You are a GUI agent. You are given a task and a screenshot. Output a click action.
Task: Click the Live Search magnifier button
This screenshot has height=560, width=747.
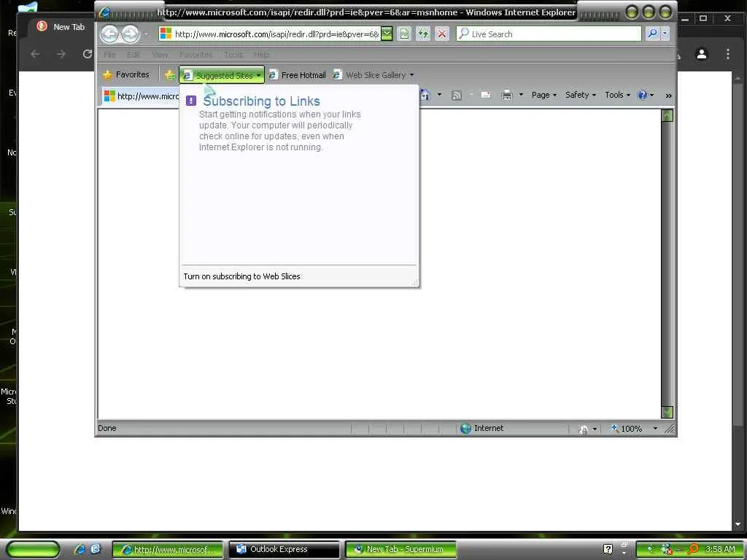coord(652,34)
